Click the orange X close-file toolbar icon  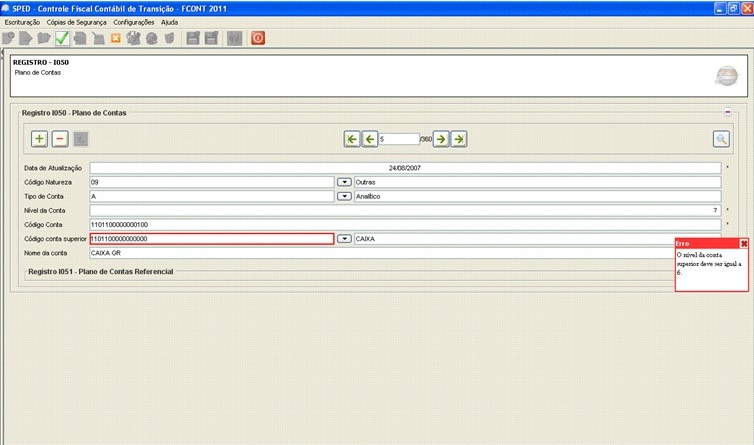coord(116,39)
